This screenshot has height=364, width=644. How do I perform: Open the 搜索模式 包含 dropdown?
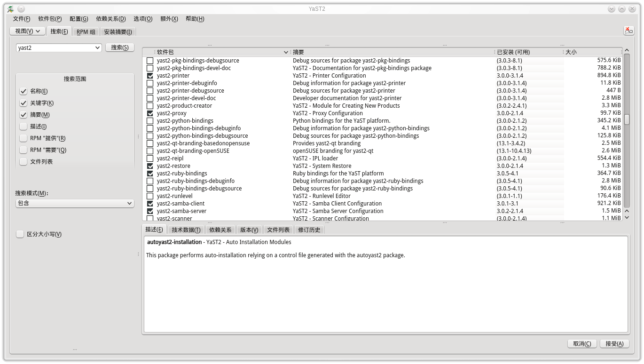point(75,203)
